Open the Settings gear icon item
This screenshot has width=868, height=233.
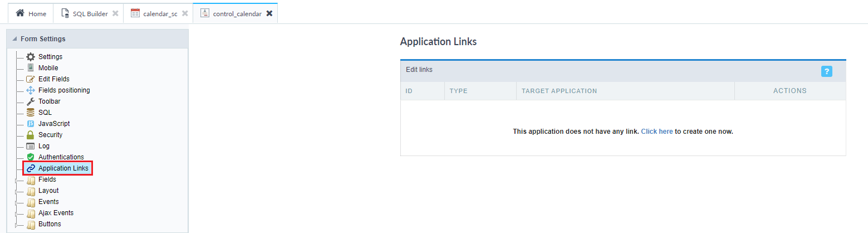(31, 57)
